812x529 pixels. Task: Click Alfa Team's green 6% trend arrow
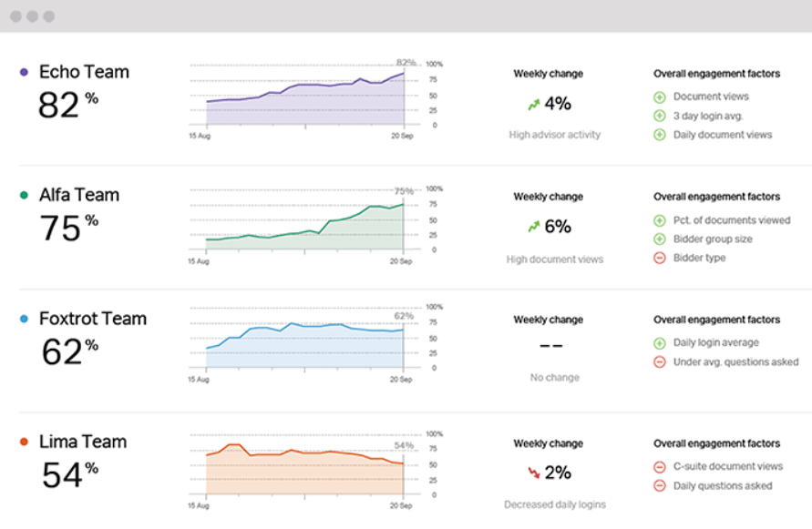(533, 226)
